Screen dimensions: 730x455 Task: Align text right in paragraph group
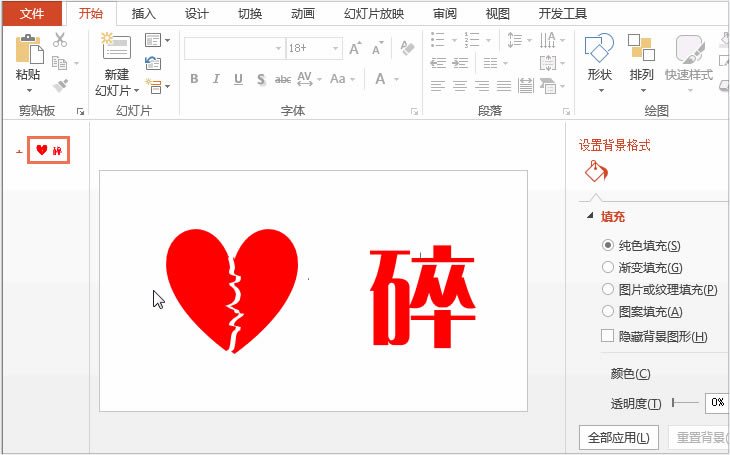point(482,86)
